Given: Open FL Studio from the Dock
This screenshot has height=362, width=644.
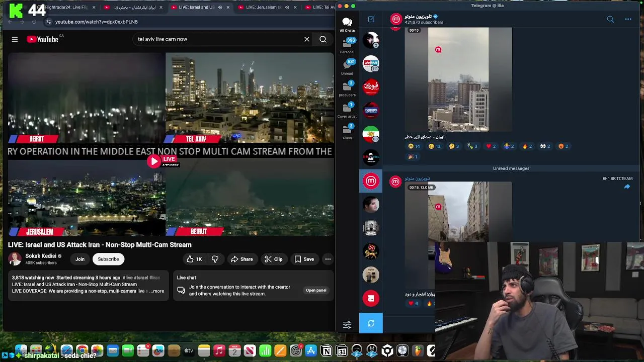Looking at the screenshot, I should (418, 350).
